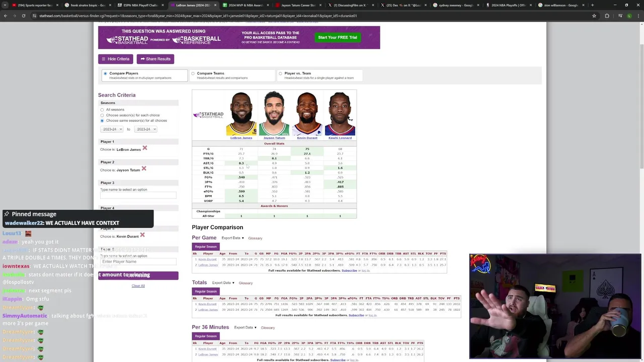The width and height of the screenshot is (644, 362).
Task: Select the Compare Teams radio option
Action: (x=193, y=73)
